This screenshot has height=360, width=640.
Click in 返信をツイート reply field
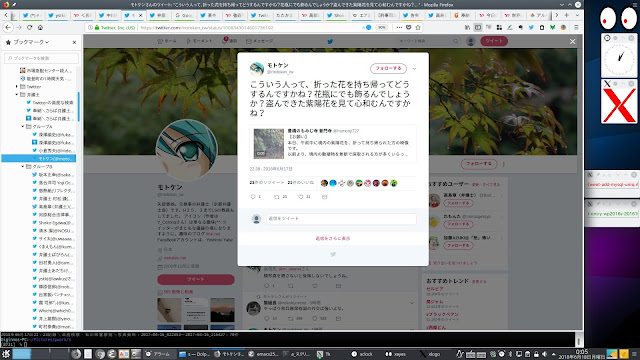point(341,219)
